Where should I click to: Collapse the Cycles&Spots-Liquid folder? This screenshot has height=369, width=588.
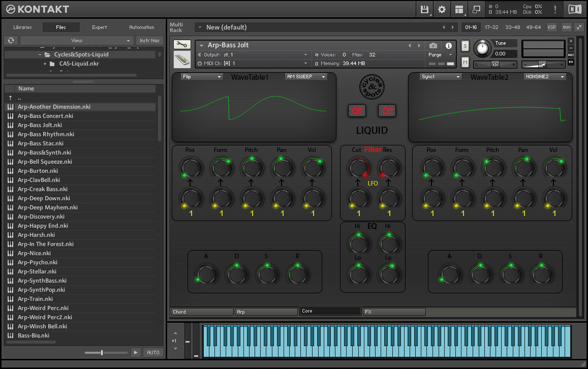[x=40, y=55]
